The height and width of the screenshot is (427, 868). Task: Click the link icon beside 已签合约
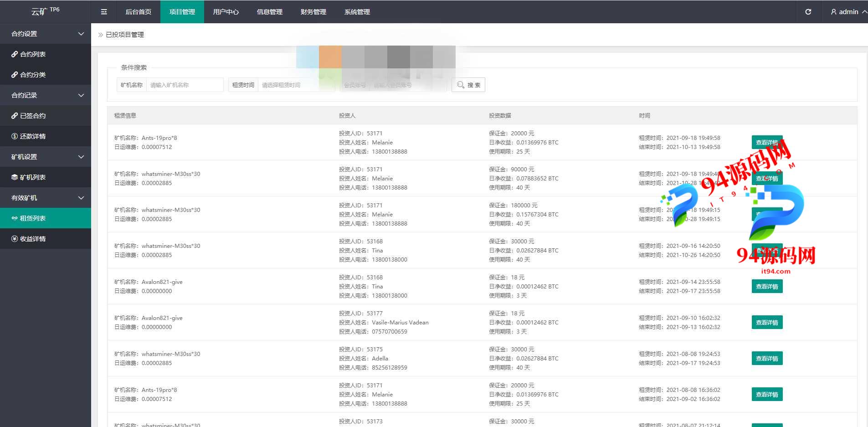15,116
